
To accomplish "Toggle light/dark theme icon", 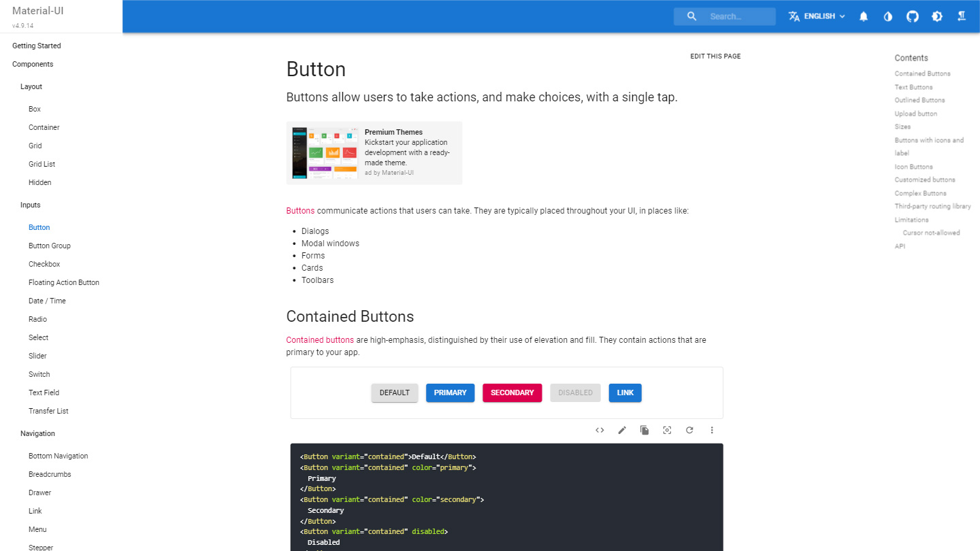I will 937,16.
